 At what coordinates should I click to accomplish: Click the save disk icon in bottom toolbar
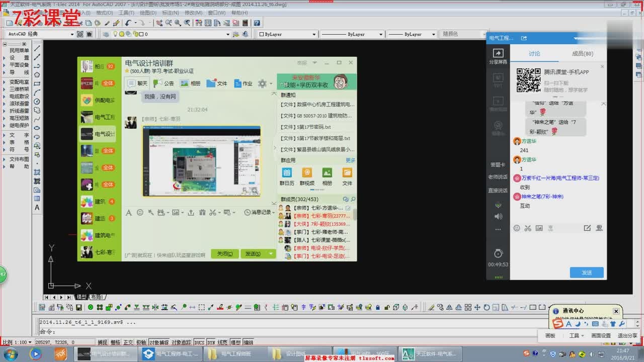pyautogui.click(x=78, y=307)
